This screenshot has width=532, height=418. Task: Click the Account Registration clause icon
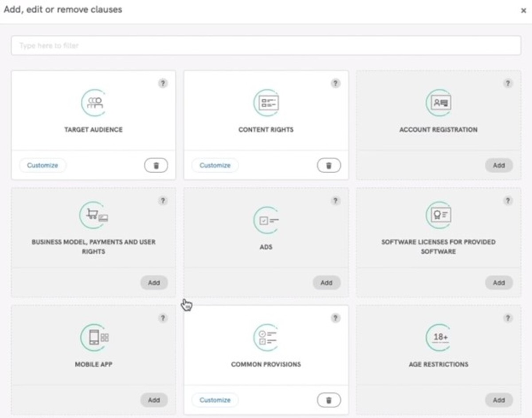[438, 103]
